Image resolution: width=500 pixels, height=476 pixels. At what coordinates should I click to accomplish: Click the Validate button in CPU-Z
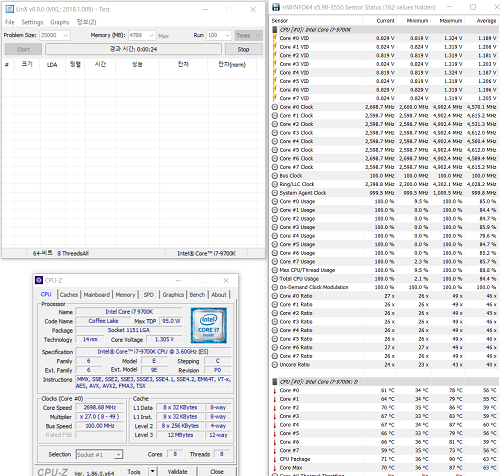(177, 472)
